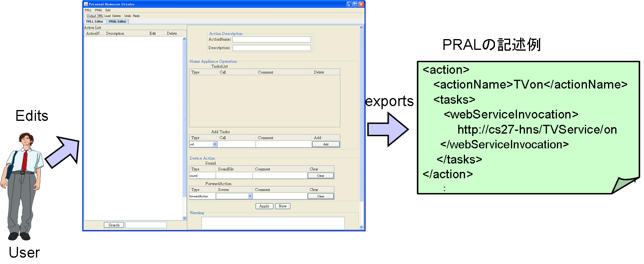Image resolution: width=644 pixels, height=264 pixels.
Task: Switch to the PRLL Editor tab
Action: coord(95,22)
